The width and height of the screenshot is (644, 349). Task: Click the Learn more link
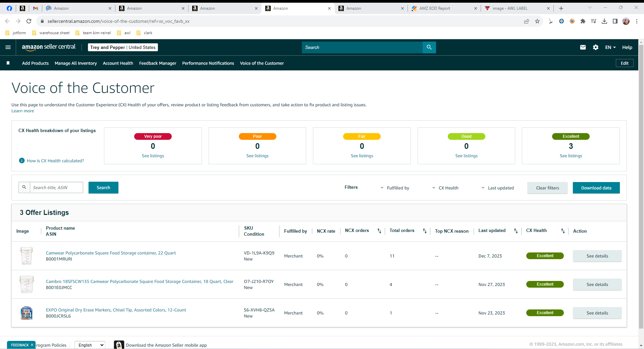click(x=22, y=111)
